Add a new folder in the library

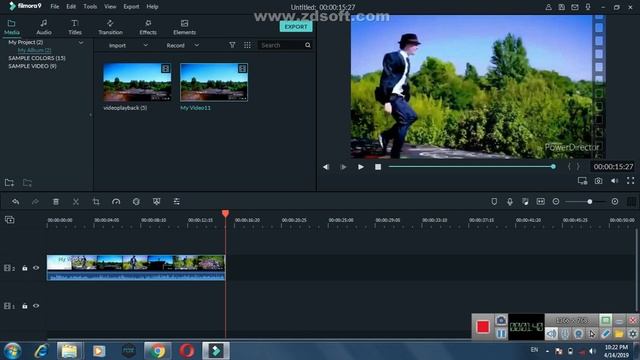coord(9,183)
